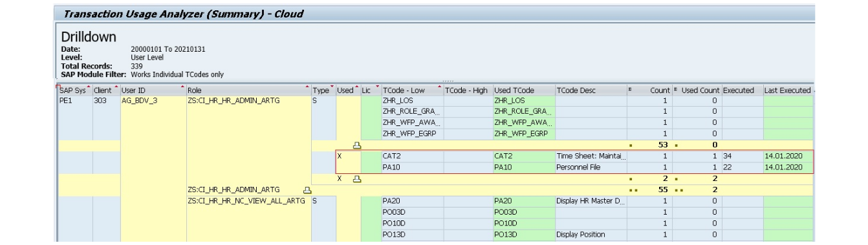Click the AG_BDV_3 user ID cell

pyautogui.click(x=153, y=101)
